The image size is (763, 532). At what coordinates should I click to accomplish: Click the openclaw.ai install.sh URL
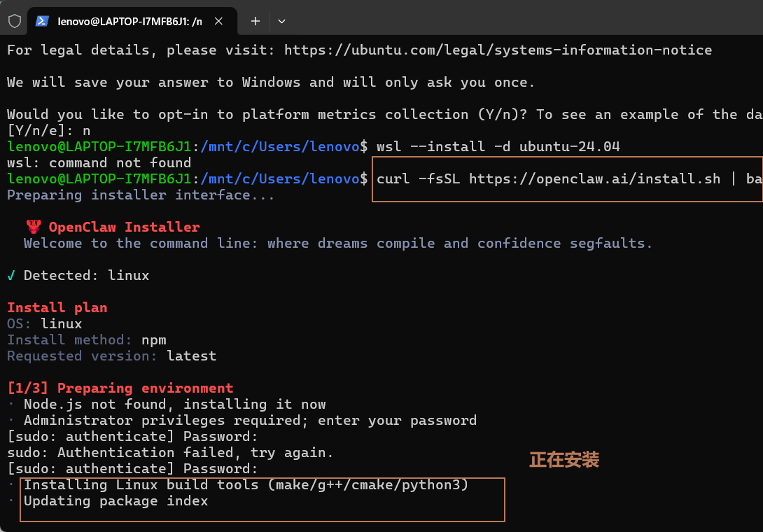pyautogui.click(x=594, y=179)
